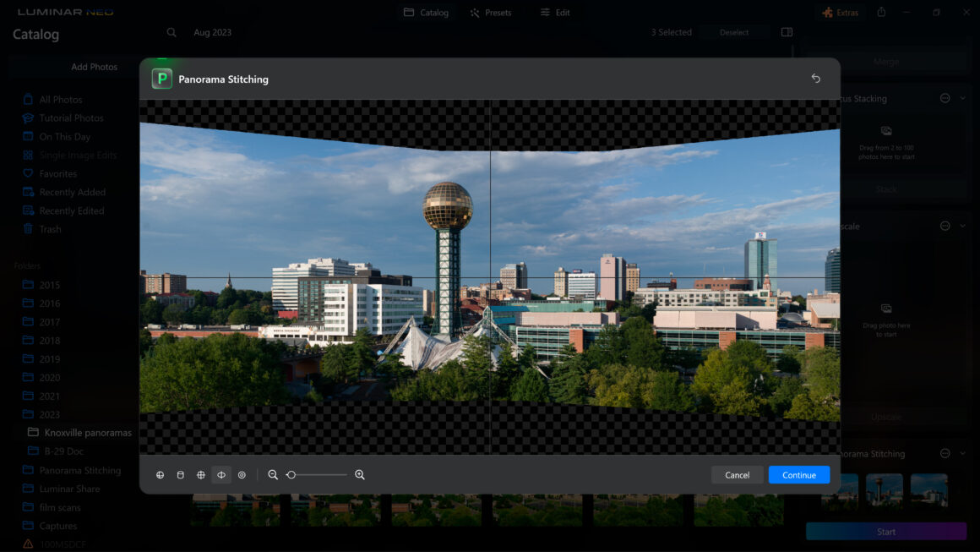The height and width of the screenshot is (552, 980).
Task: Select the spherical projection icon in the dialog toolbar
Action: coord(160,475)
